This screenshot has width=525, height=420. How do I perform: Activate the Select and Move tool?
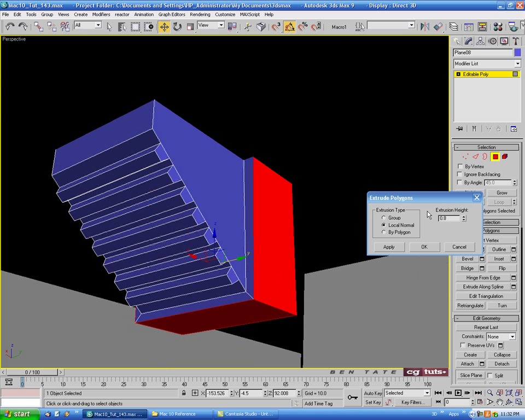[164, 26]
